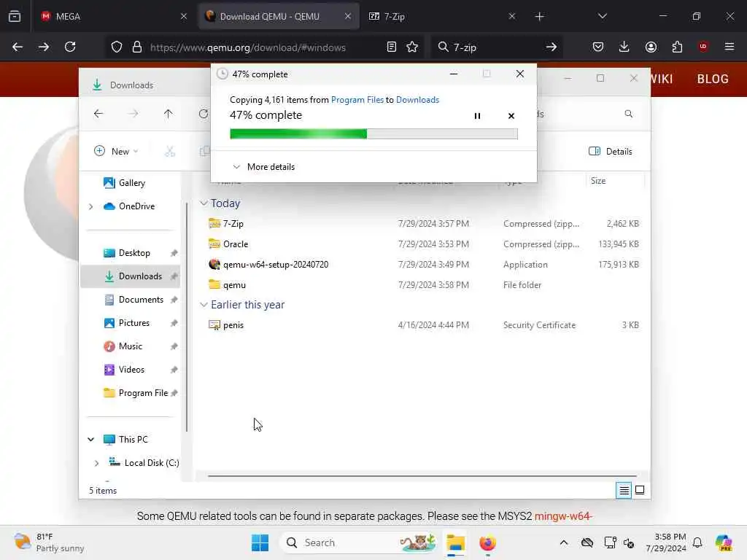Image resolution: width=747 pixels, height=560 pixels.
Task: Cancel the copy with the small X
Action: [511, 116]
